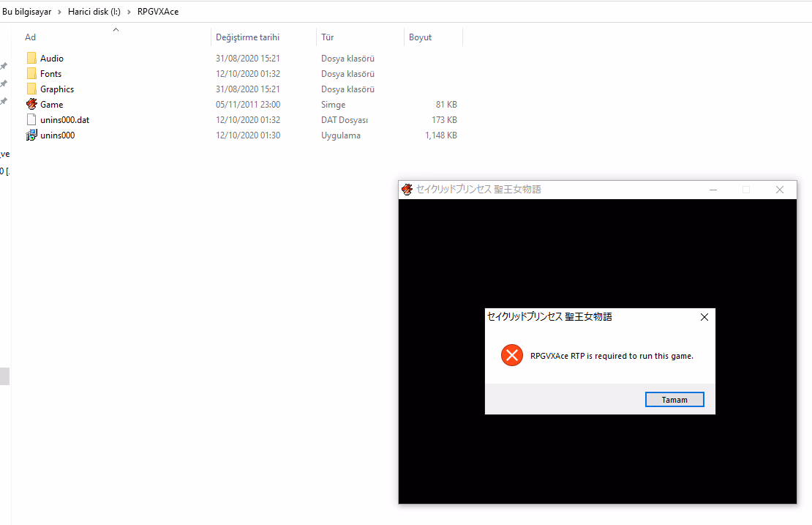Click the Graphics folder icon
Viewport: 812px width, 525px height.
pos(31,89)
